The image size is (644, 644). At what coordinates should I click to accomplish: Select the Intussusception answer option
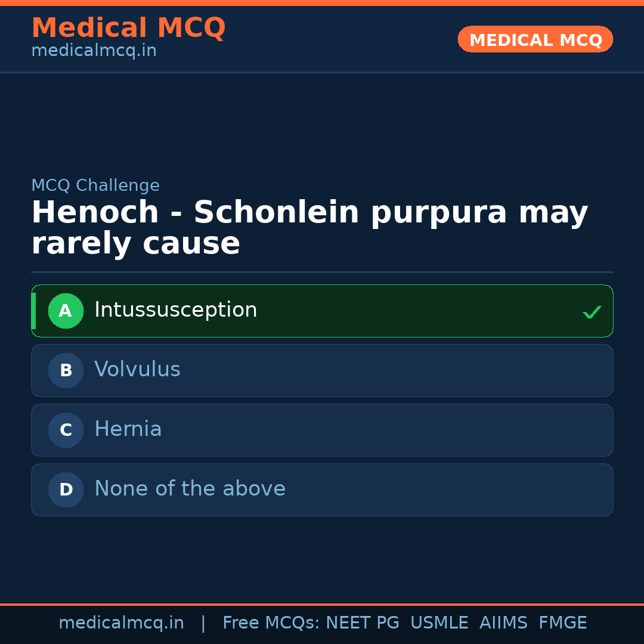(322, 311)
